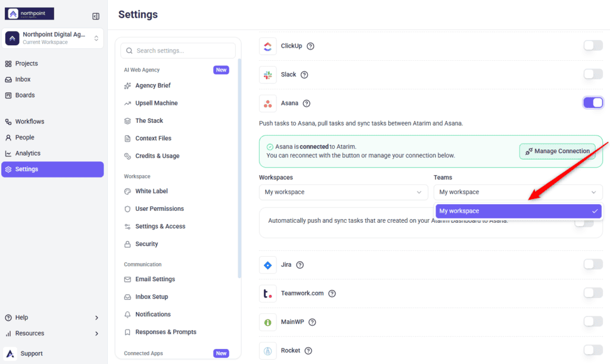Open Settings & Access page

pyautogui.click(x=160, y=226)
